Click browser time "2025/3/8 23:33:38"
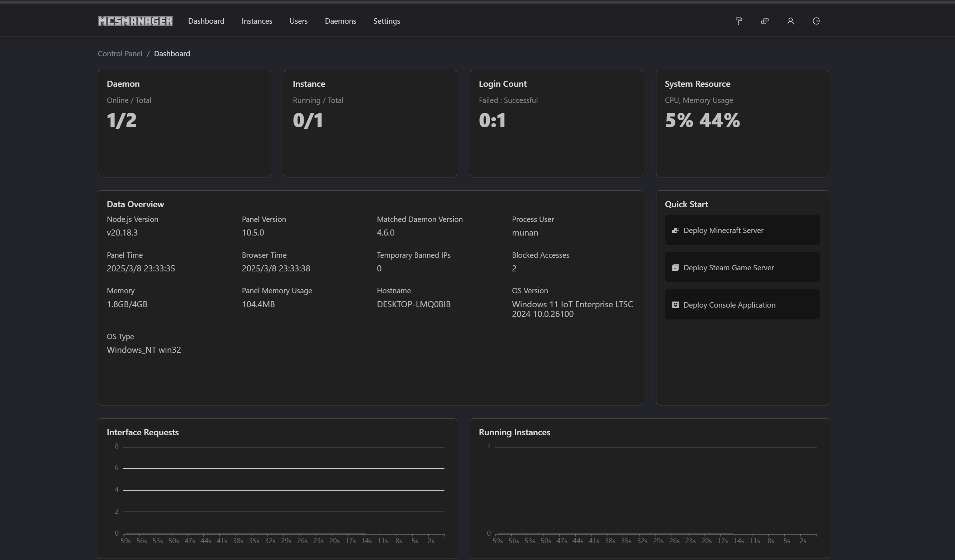Screen dimensions: 955x560 [276, 268]
